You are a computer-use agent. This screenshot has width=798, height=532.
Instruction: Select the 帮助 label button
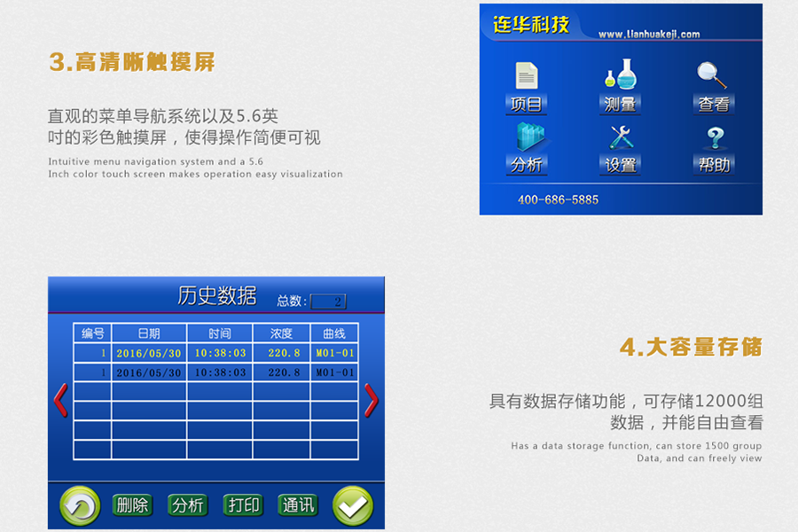click(x=714, y=165)
